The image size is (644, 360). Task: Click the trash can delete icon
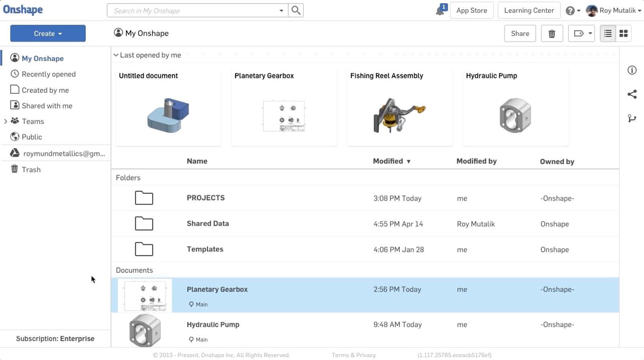552,34
